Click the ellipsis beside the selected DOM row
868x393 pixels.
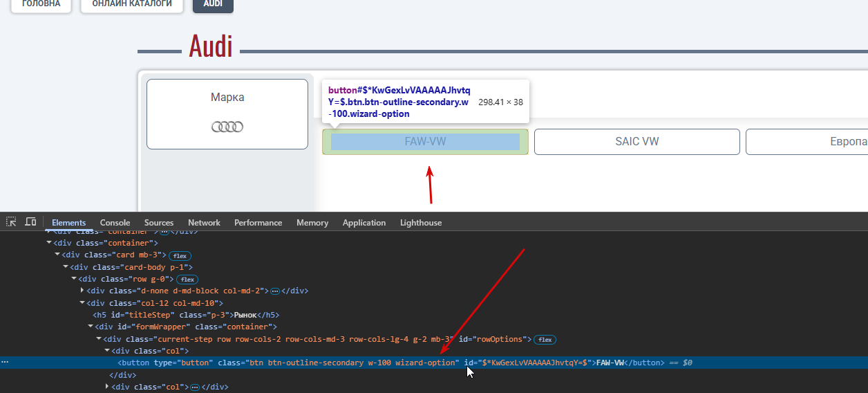pyautogui.click(x=5, y=363)
